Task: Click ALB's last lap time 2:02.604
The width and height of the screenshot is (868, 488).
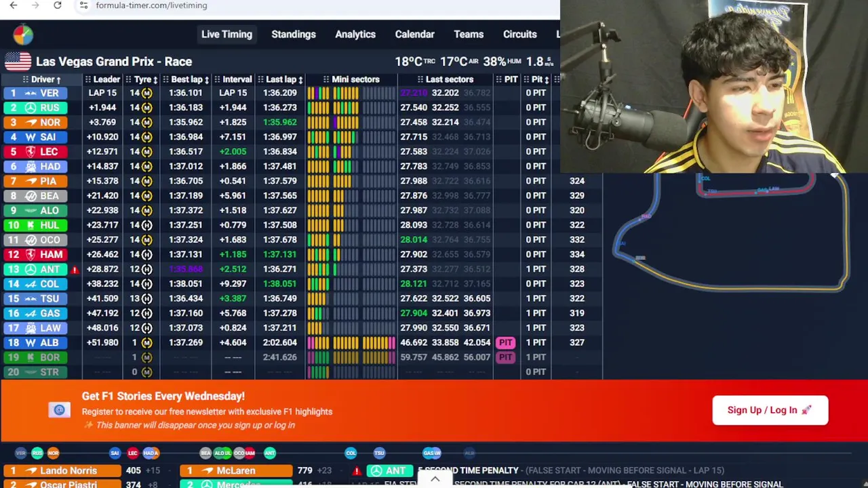Action: [x=280, y=342]
